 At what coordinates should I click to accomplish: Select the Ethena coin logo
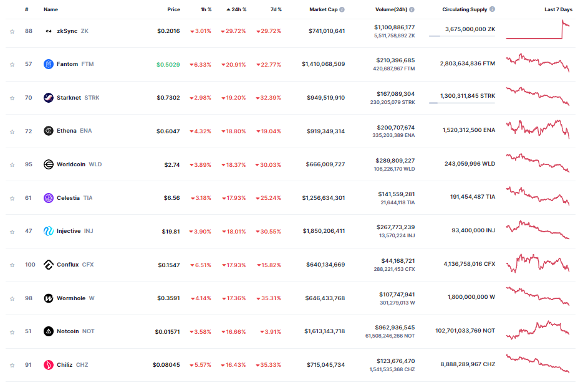pyautogui.click(x=49, y=131)
